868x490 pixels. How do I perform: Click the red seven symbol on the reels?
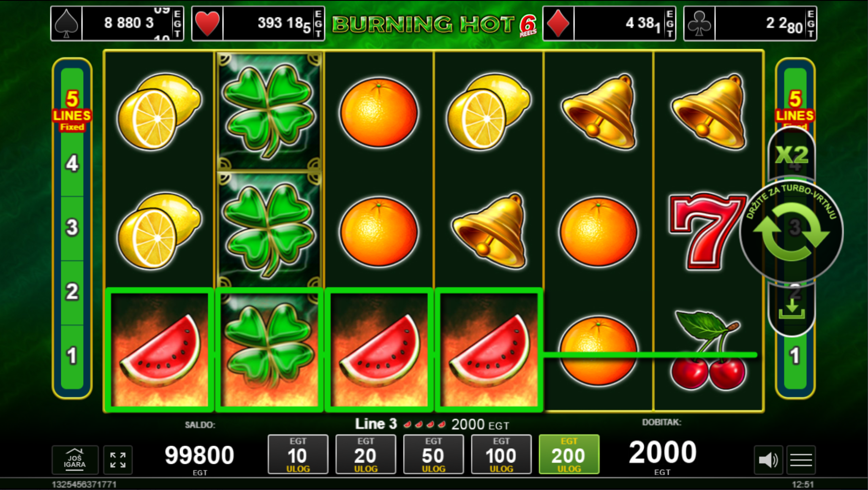707,232
